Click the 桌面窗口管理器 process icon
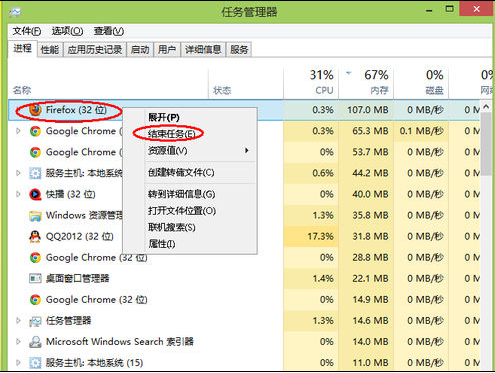This screenshot has width=495, height=373. 35,278
